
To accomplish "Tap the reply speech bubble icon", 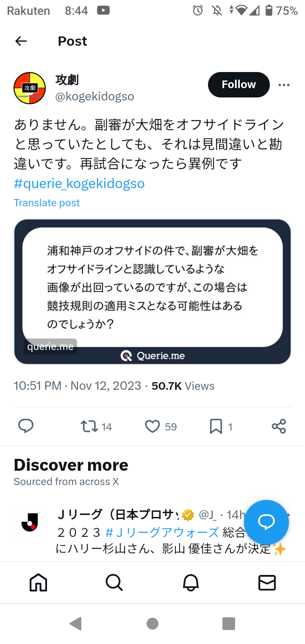I will (x=26, y=426).
